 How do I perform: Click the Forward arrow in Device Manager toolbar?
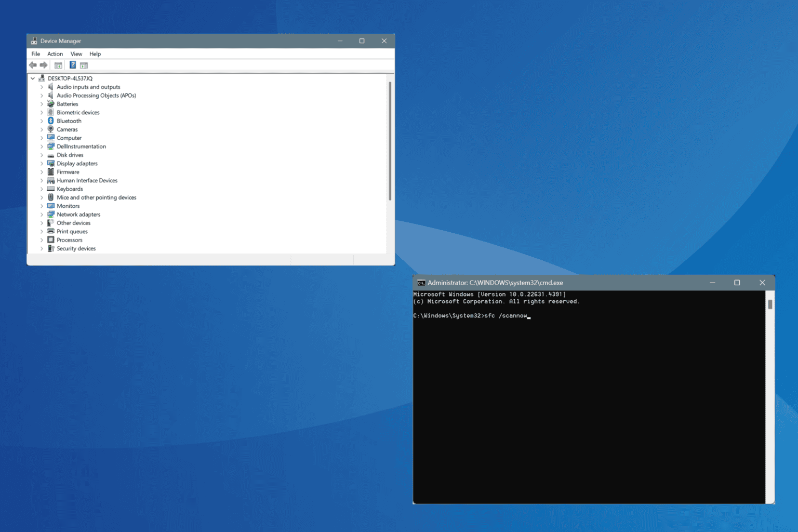(x=44, y=65)
